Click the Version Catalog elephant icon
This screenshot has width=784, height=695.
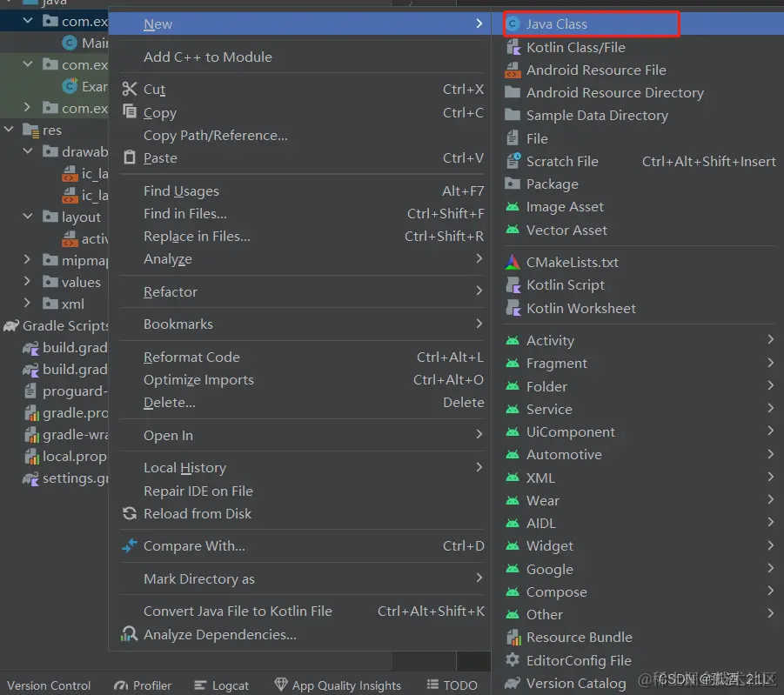click(x=513, y=683)
